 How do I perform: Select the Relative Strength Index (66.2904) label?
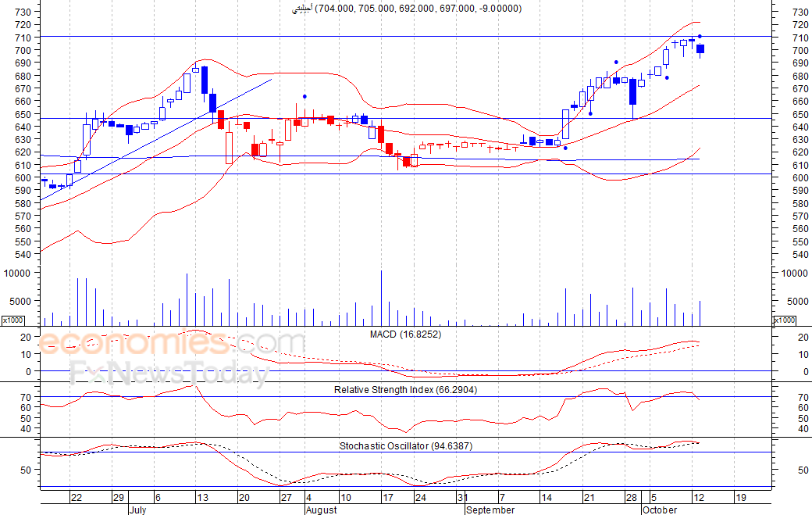point(405,390)
